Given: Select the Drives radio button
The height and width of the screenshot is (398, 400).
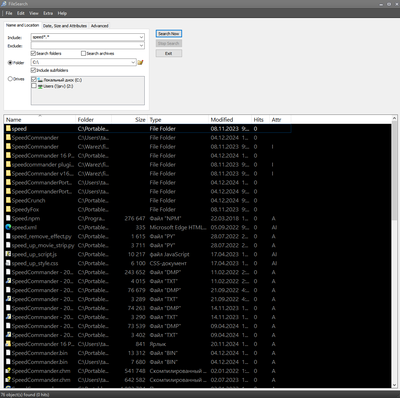Looking at the screenshot, I should click(x=10, y=79).
